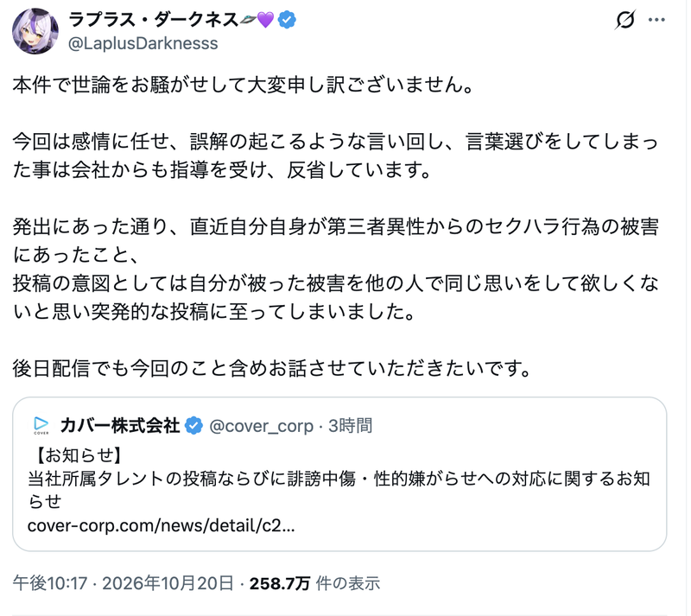Click the 午後10:17 post time
691x616 pixels.
click(x=50, y=583)
